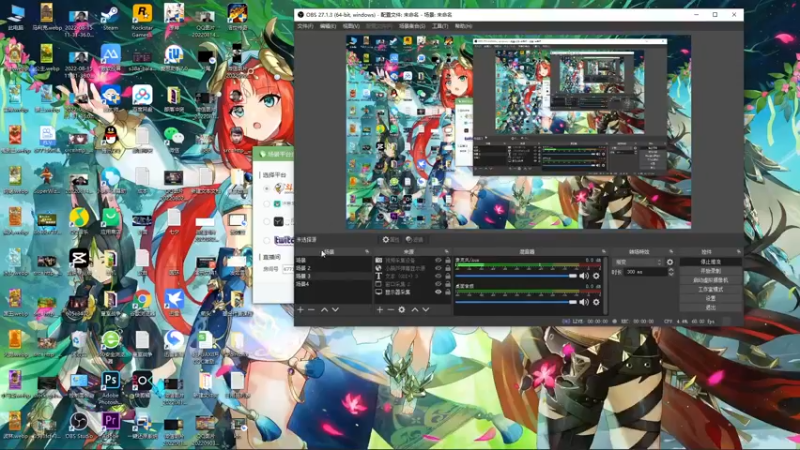Viewport: 800px width, 450px height.
Task: Add a new source with plus icon
Action: click(380, 310)
